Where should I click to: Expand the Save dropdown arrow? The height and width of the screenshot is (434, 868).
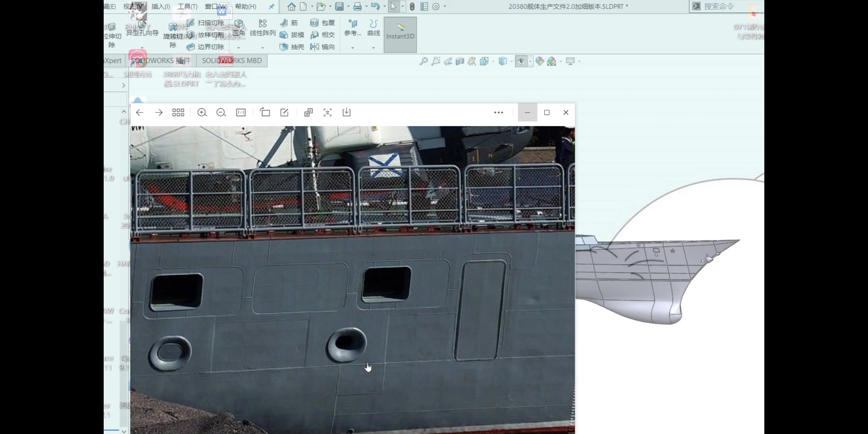348,6
